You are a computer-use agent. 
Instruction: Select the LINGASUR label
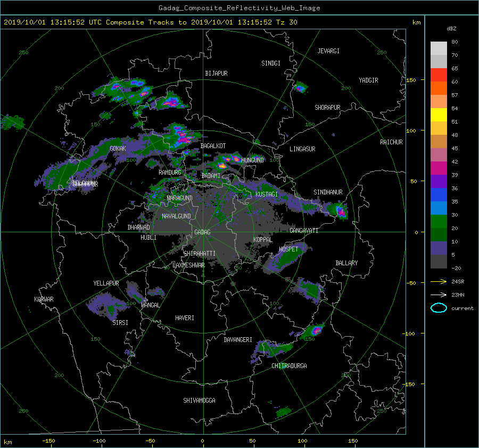pyautogui.click(x=302, y=149)
